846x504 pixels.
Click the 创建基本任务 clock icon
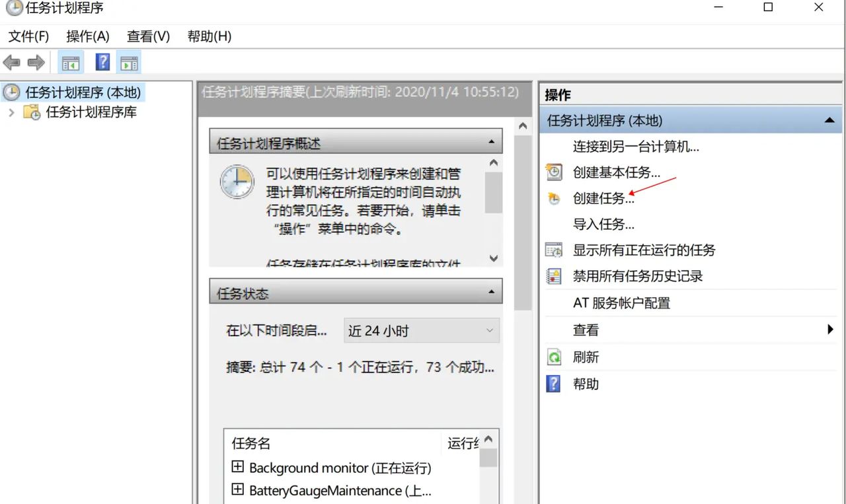point(554,172)
